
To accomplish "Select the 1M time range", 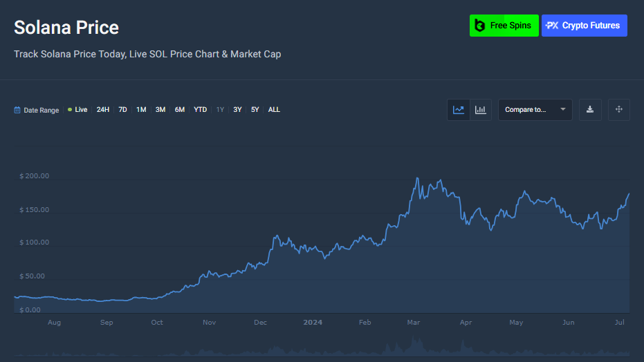I will [141, 110].
